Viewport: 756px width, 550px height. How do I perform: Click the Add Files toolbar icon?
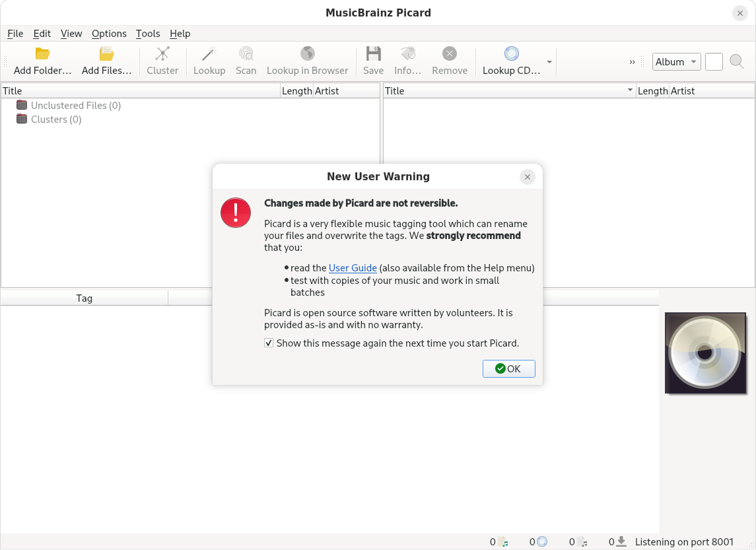(x=106, y=54)
